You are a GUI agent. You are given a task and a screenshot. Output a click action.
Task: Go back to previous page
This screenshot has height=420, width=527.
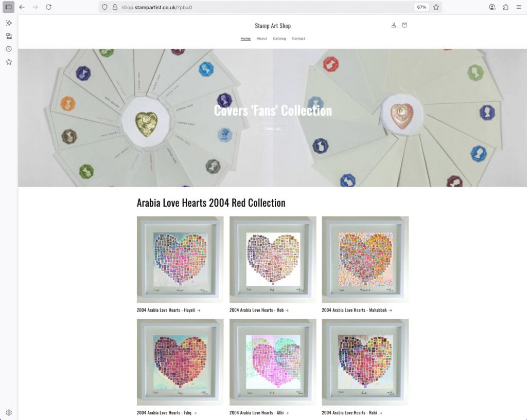pos(22,7)
